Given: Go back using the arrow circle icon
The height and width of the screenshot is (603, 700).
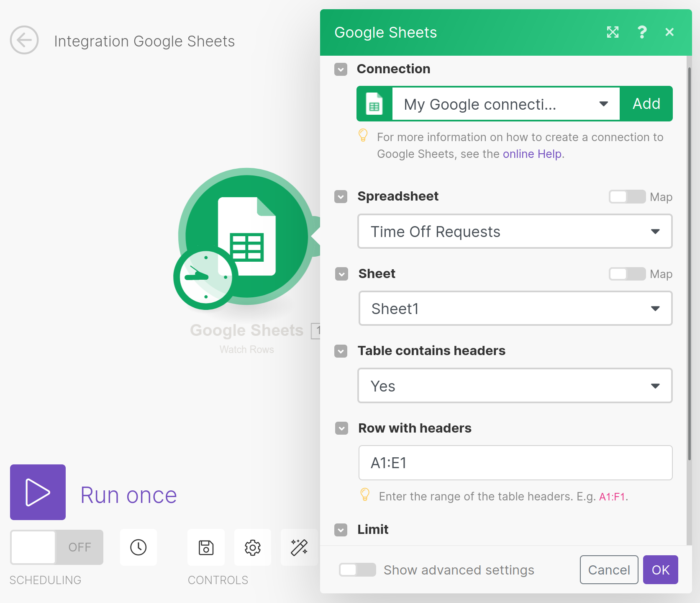Looking at the screenshot, I should (24, 40).
